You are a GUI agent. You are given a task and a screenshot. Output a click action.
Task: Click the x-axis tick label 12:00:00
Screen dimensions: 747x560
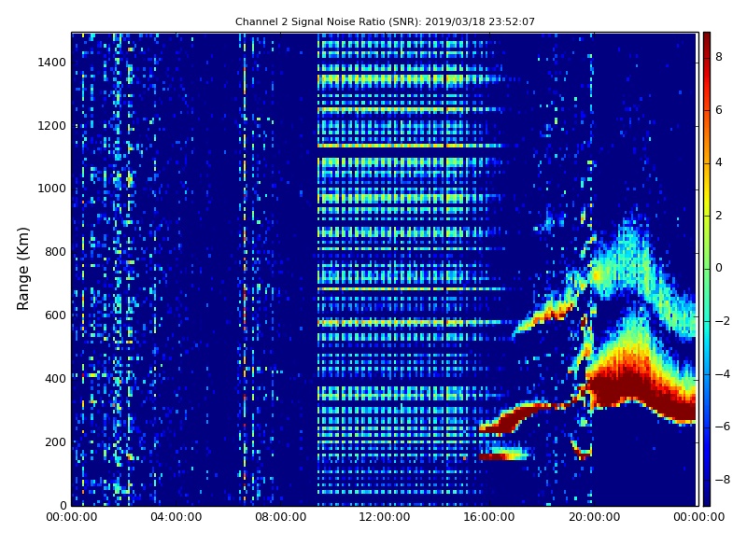[x=385, y=517]
